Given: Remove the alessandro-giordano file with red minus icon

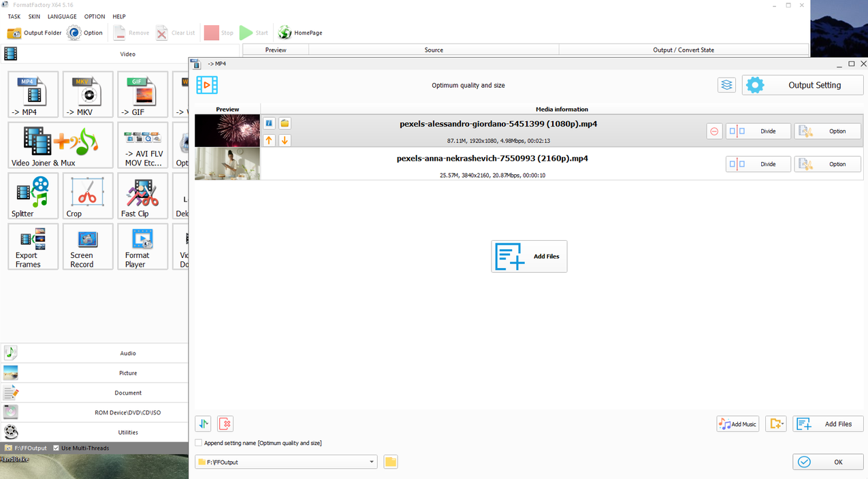Looking at the screenshot, I should tap(714, 131).
